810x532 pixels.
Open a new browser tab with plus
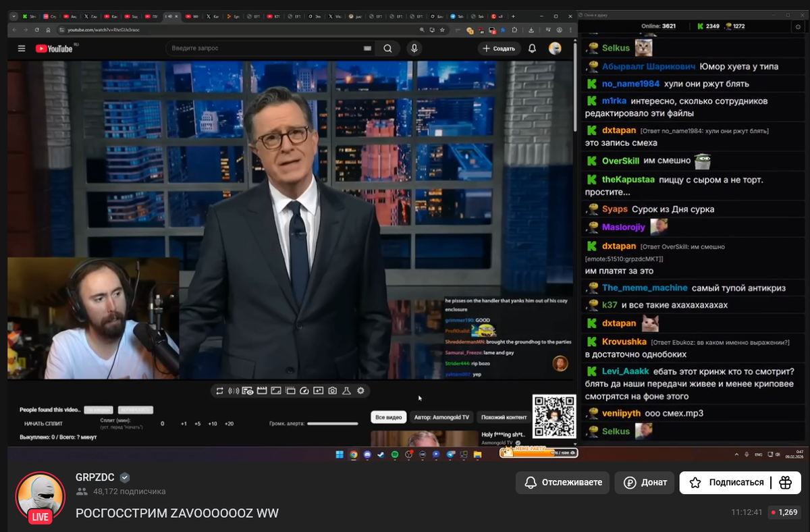click(x=513, y=16)
